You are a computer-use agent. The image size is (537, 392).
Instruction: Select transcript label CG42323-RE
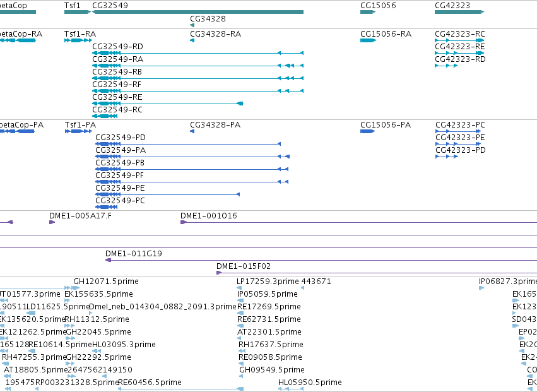(x=460, y=47)
